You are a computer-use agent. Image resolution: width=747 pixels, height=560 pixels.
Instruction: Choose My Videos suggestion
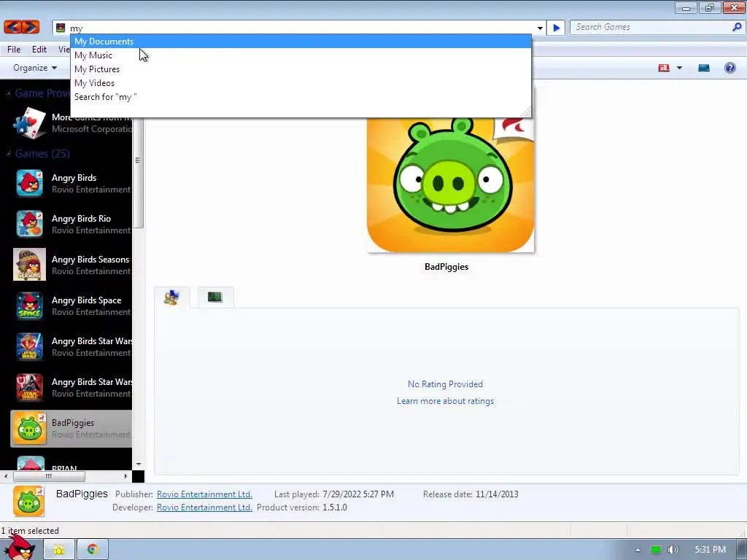[301, 83]
